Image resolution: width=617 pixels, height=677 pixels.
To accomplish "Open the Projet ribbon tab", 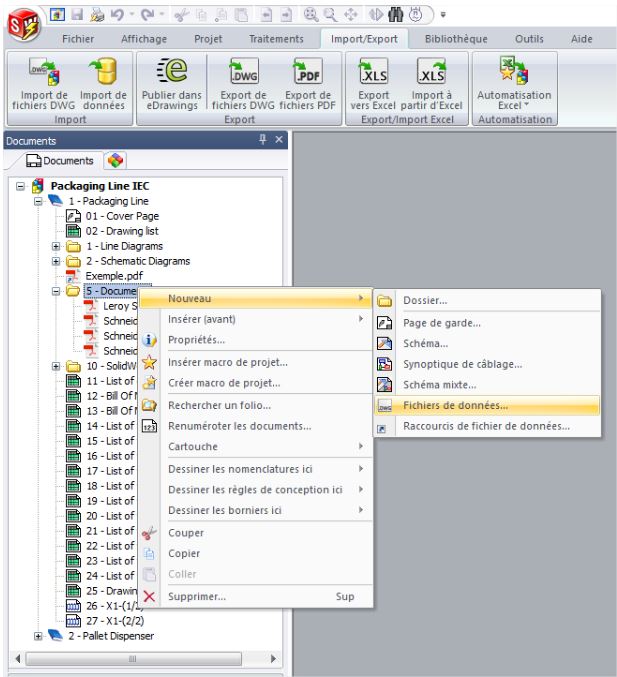I will 208,39.
